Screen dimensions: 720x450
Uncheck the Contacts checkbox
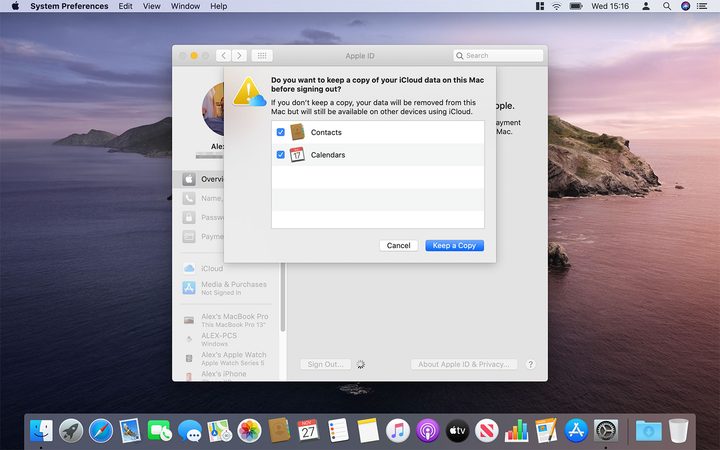281,132
